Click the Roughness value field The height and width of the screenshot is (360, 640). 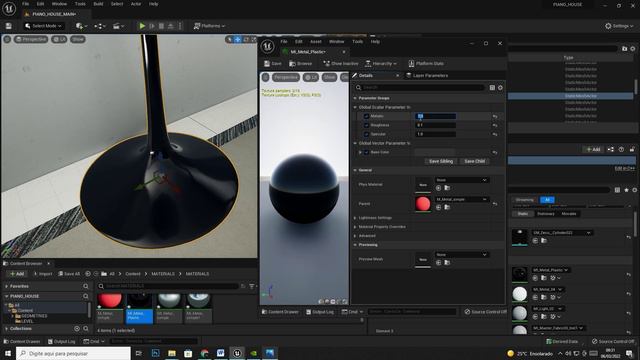pyautogui.click(x=436, y=125)
